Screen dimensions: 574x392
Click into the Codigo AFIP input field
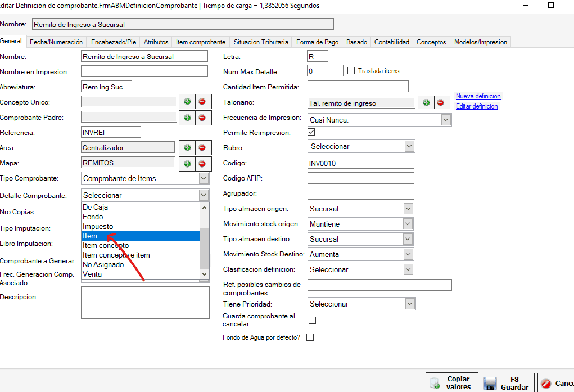360,178
